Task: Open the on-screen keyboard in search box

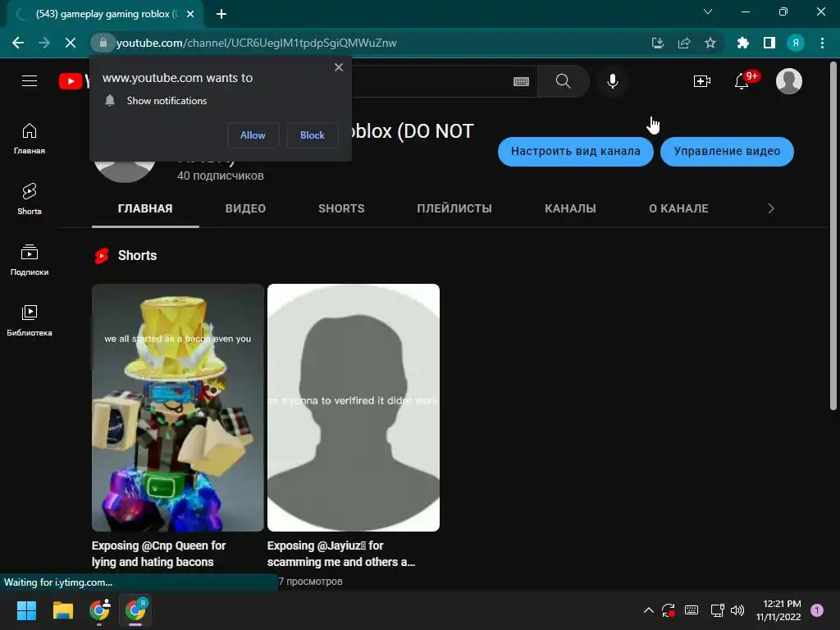Action: [521, 81]
